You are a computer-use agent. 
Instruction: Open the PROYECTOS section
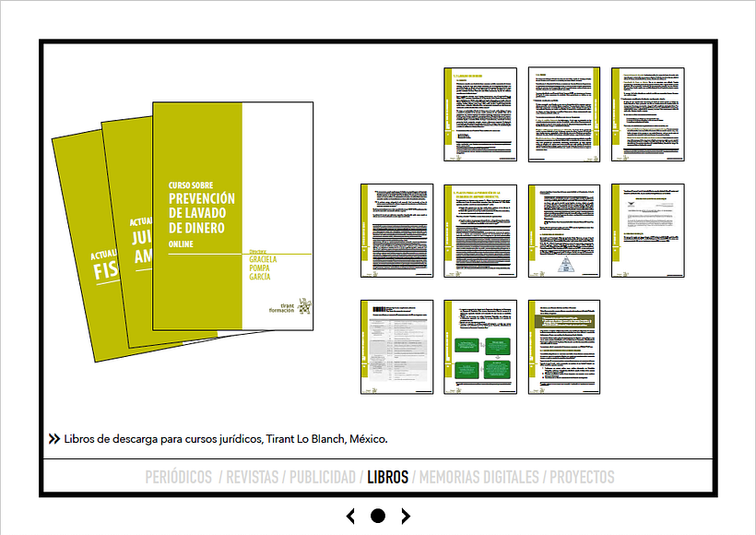point(582,477)
